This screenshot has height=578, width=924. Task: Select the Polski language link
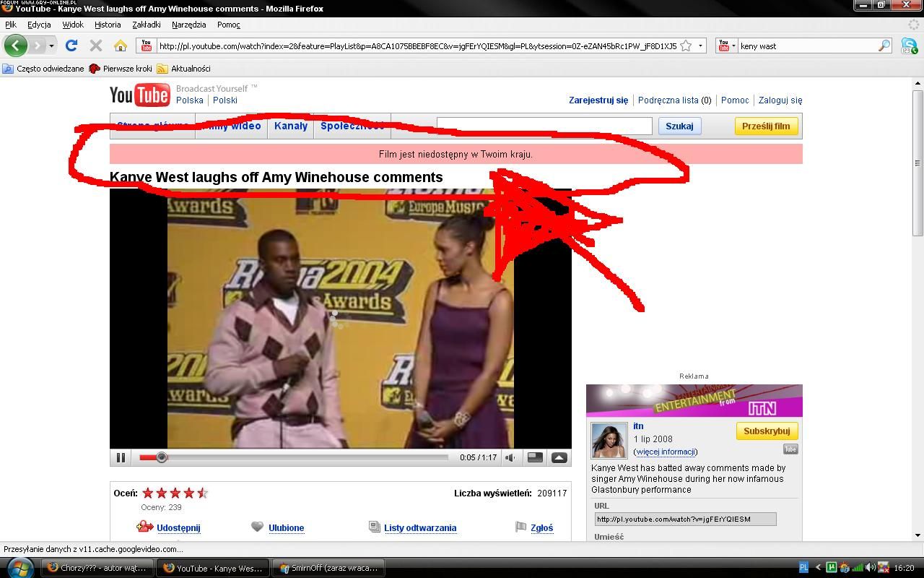(x=225, y=100)
